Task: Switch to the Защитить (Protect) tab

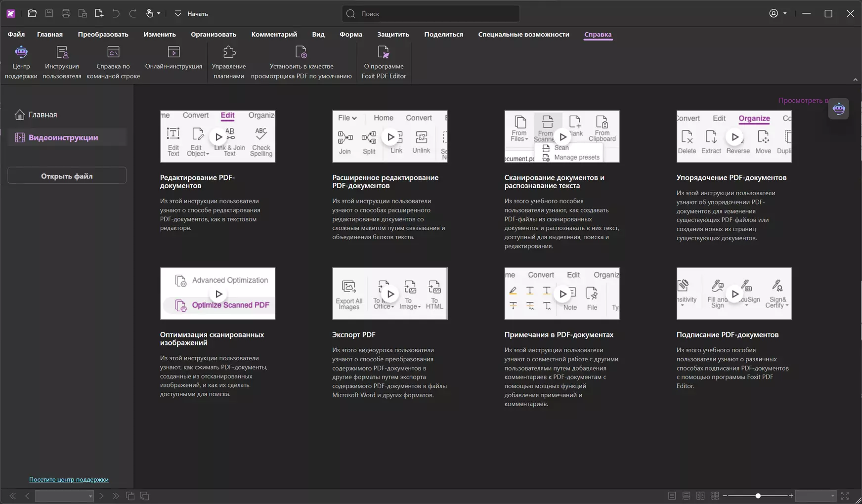Action: 393,35
